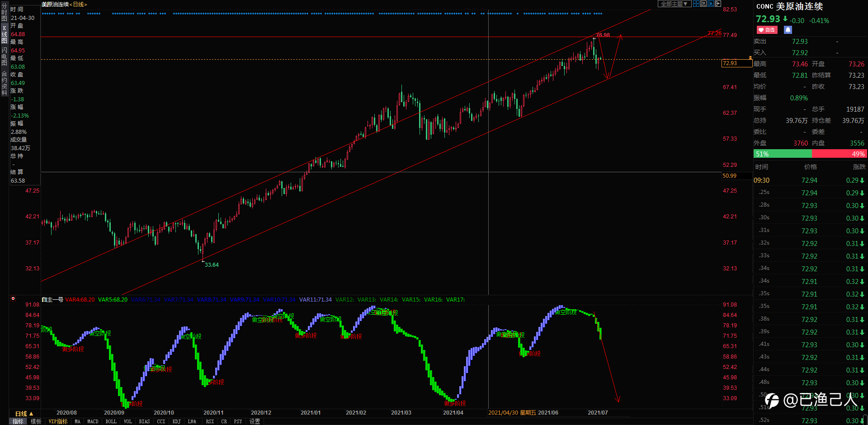The height and width of the screenshot is (425, 868).
Task: Apply the CCI indicator
Action: pyautogui.click(x=161, y=421)
